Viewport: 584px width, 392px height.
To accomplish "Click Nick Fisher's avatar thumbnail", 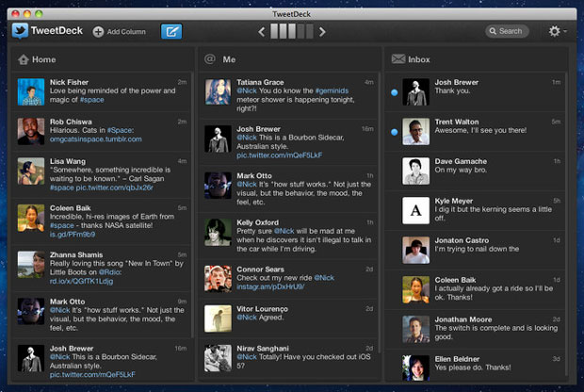I will (30, 92).
